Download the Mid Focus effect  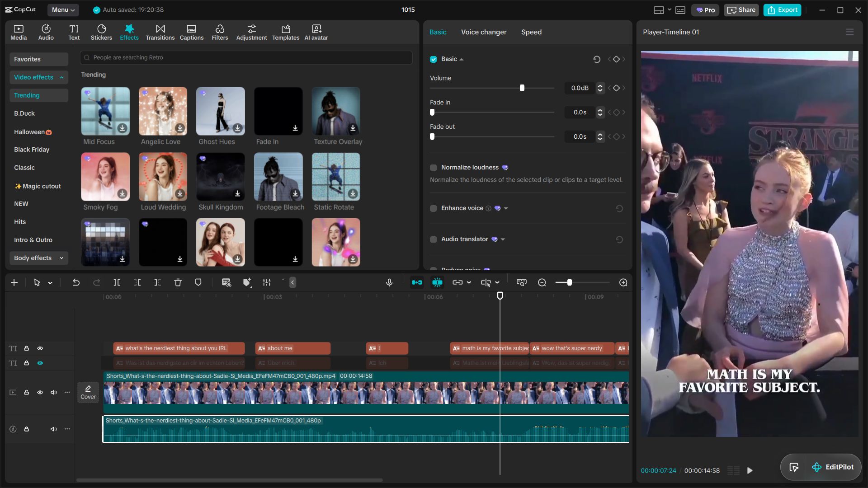click(122, 128)
